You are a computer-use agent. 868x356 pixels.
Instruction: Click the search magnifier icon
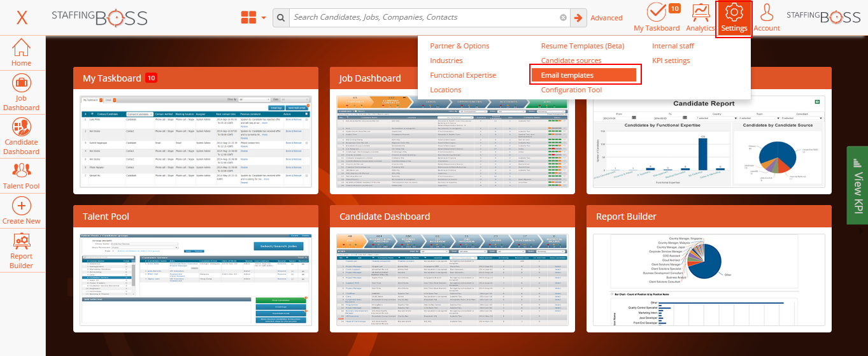pos(281,18)
